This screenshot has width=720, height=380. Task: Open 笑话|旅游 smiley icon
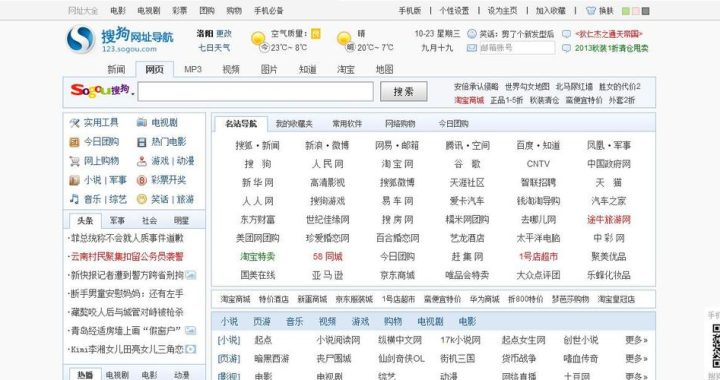[142, 199]
